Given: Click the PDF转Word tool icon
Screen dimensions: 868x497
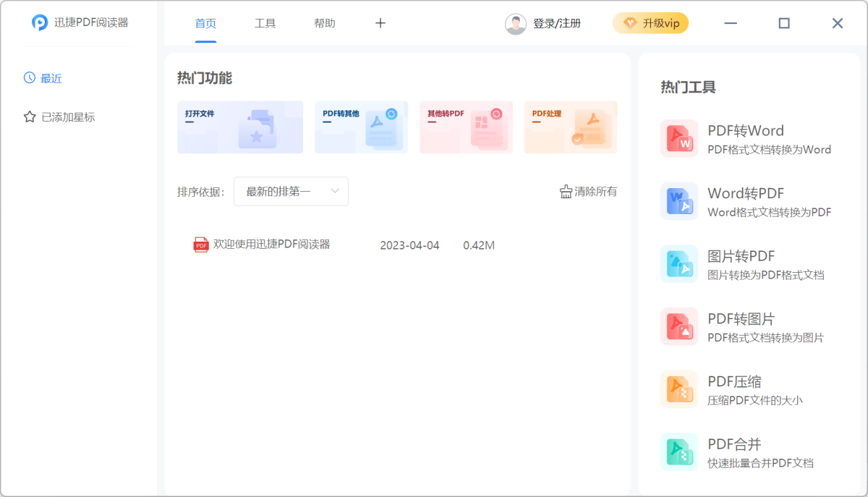Looking at the screenshot, I should (x=678, y=138).
